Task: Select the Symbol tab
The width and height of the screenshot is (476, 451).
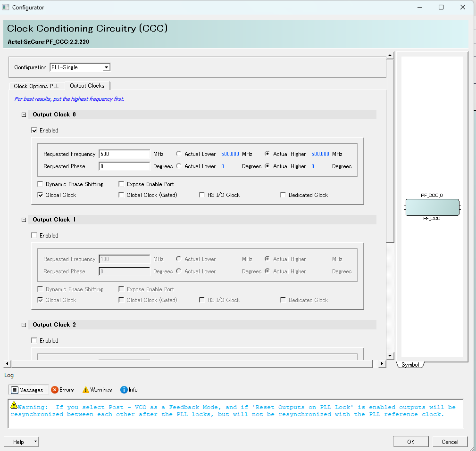Action: [410, 364]
